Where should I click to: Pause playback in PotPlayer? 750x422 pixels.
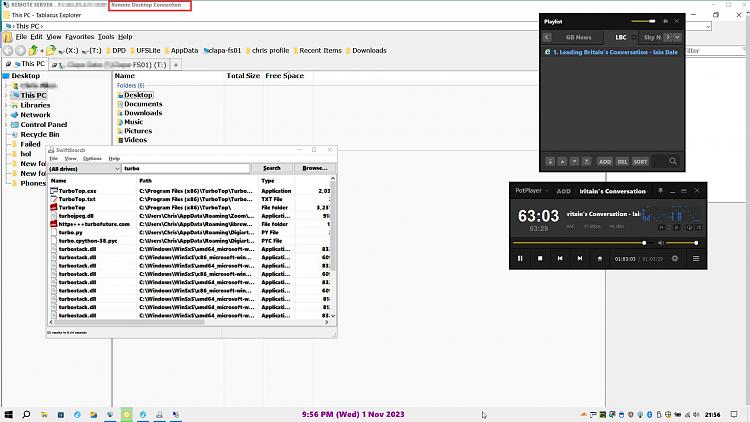pos(520,258)
